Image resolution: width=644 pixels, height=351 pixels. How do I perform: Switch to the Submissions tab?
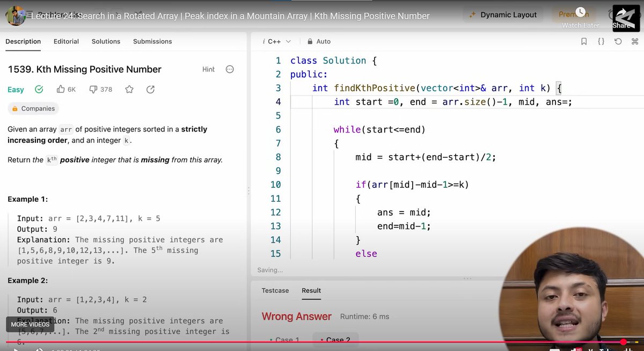tap(152, 41)
